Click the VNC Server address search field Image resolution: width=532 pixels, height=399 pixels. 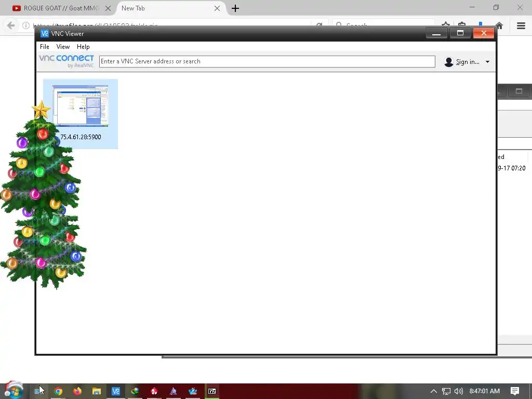click(267, 61)
